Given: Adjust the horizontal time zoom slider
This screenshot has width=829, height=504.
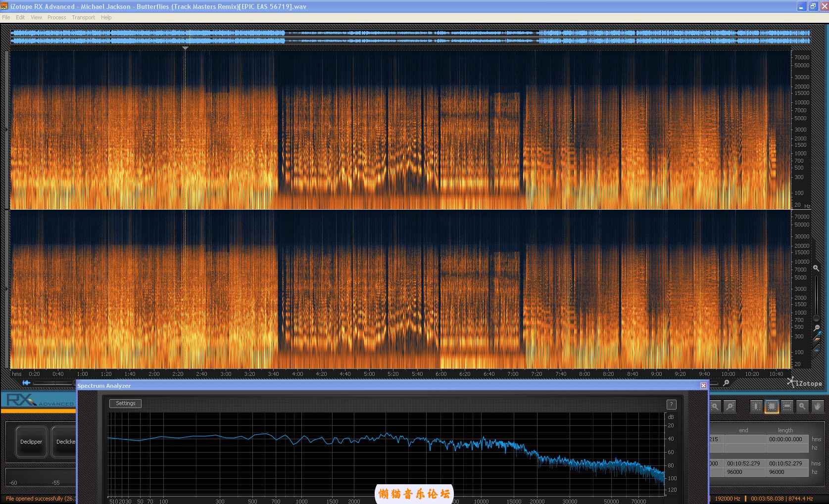Looking at the screenshot, I should click(54, 383).
